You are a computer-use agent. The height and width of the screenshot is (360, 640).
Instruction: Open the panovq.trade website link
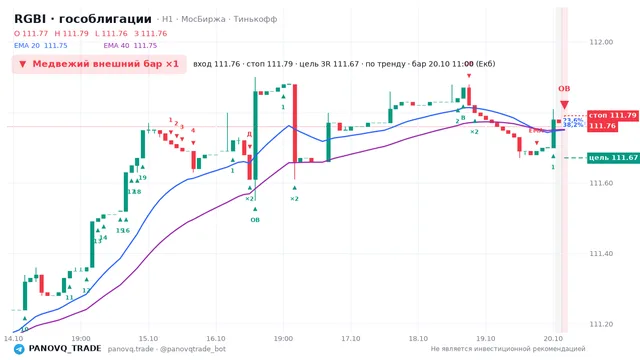(131, 349)
